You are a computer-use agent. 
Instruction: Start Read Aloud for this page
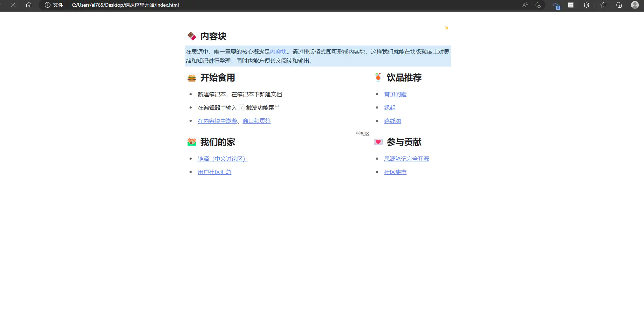click(525, 5)
